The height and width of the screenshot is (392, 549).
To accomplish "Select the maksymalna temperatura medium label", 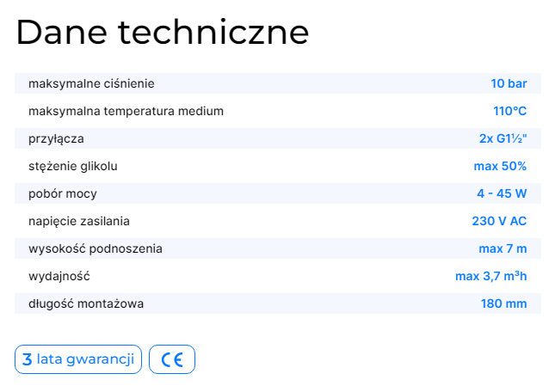I will [126, 111].
